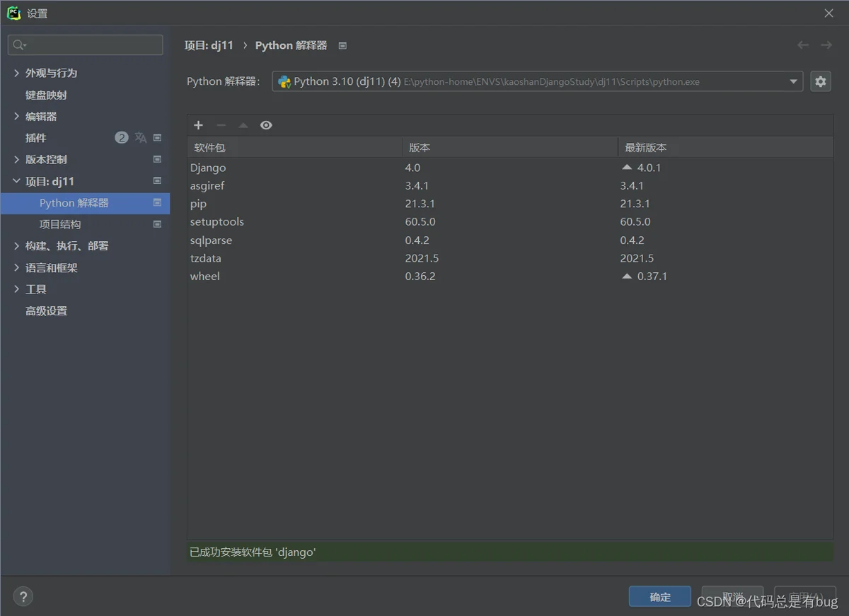Click the plugin update badge 2
Screen dimensions: 849x616
click(122, 138)
